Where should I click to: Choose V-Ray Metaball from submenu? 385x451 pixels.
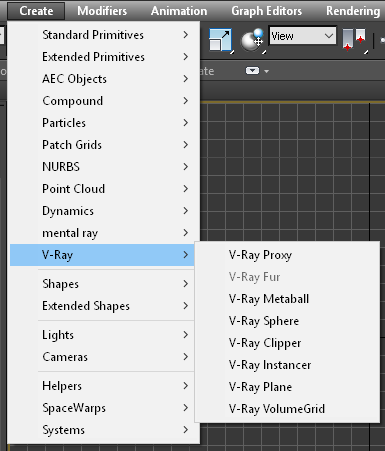(x=287, y=299)
